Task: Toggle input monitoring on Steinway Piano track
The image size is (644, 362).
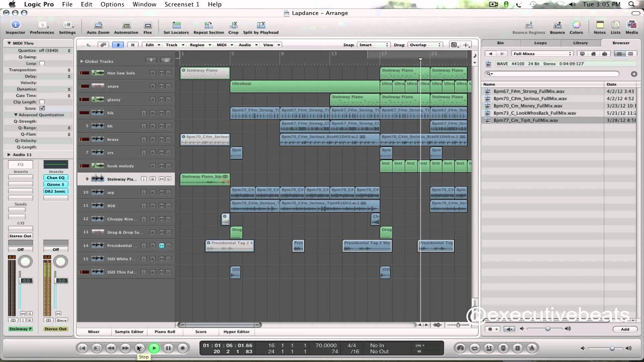Action: [144, 179]
